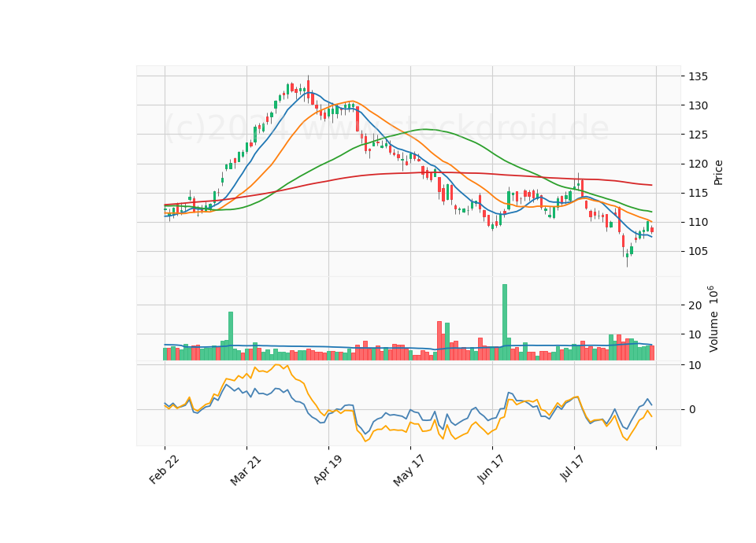Click the 130 price axis label
The width and height of the screenshot is (756, 543).
[698, 105]
